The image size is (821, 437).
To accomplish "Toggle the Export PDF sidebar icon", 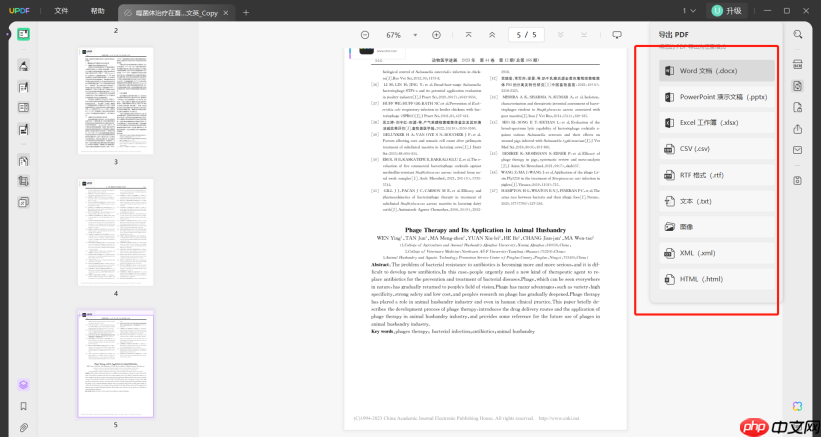I will click(797, 86).
